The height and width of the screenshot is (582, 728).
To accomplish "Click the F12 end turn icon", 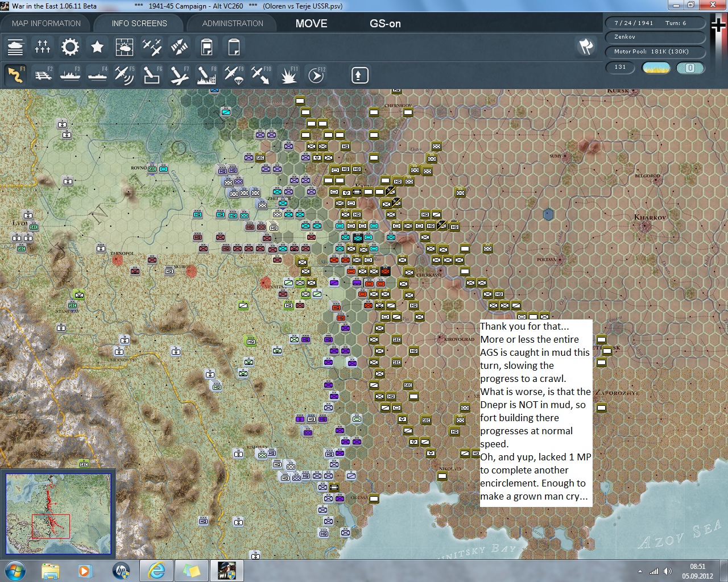I will point(316,75).
